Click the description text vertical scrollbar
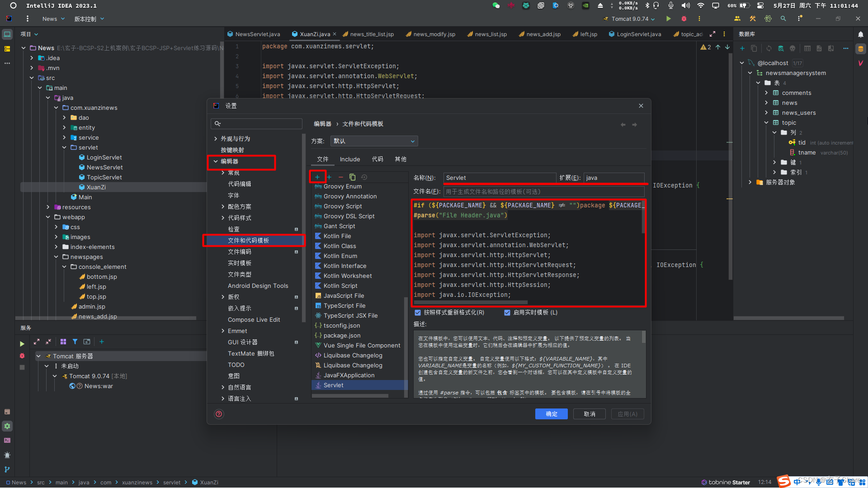868x488 pixels. click(643, 337)
